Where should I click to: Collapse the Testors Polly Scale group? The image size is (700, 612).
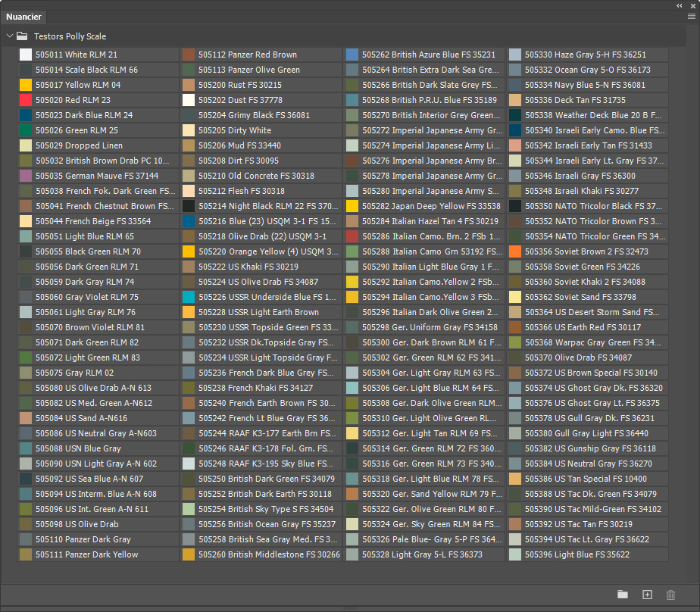coord(9,36)
